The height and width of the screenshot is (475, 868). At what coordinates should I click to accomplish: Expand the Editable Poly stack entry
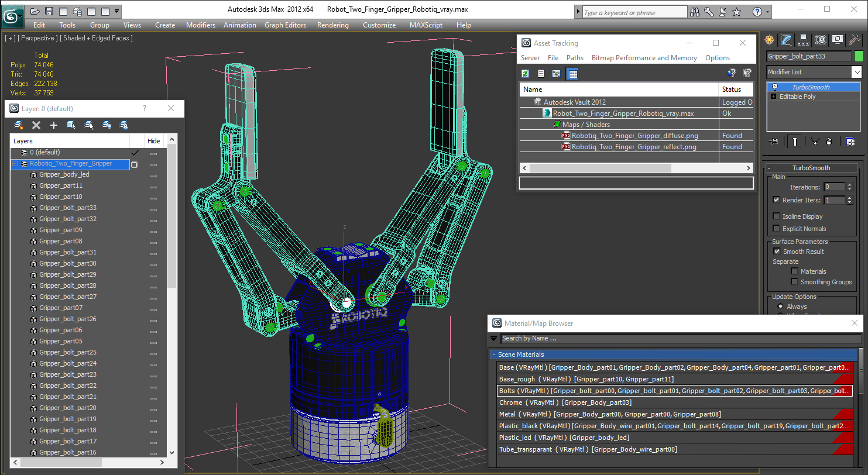pyautogui.click(x=774, y=97)
